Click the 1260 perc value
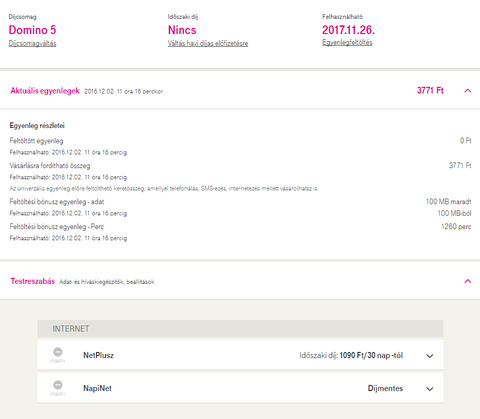The height and width of the screenshot is (419, 480). [x=456, y=227]
